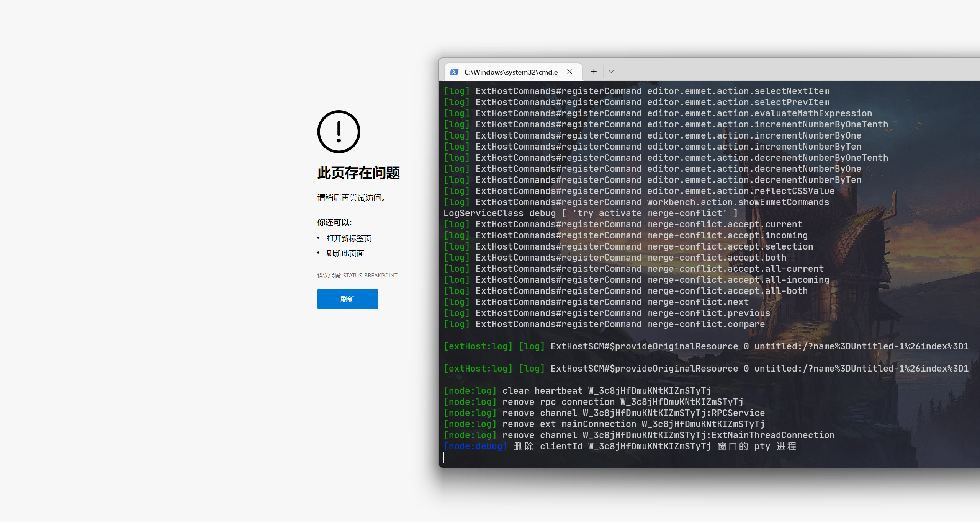The height and width of the screenshot is (522, 980).
Task: Click the RPCService remove channel line
Action: coord(604,413)
